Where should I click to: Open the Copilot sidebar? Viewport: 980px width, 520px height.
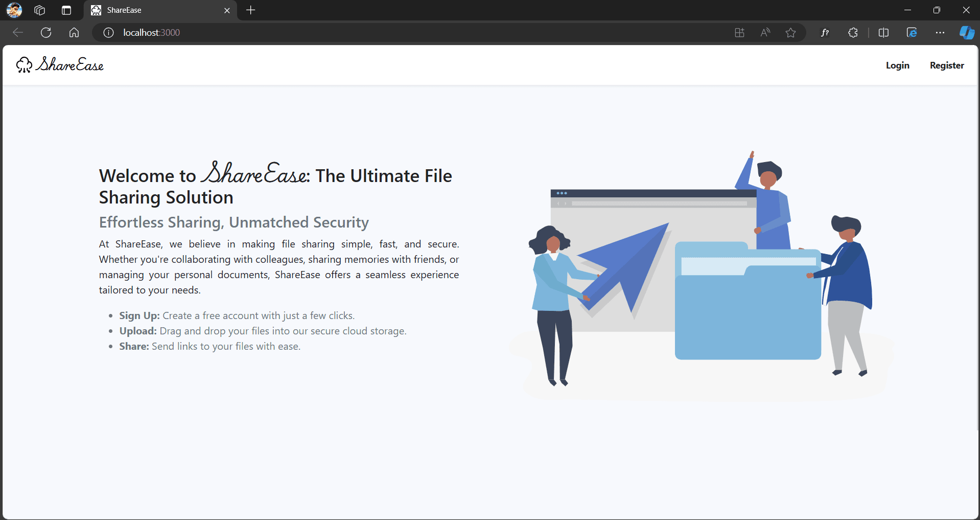(x=966, y=33)
